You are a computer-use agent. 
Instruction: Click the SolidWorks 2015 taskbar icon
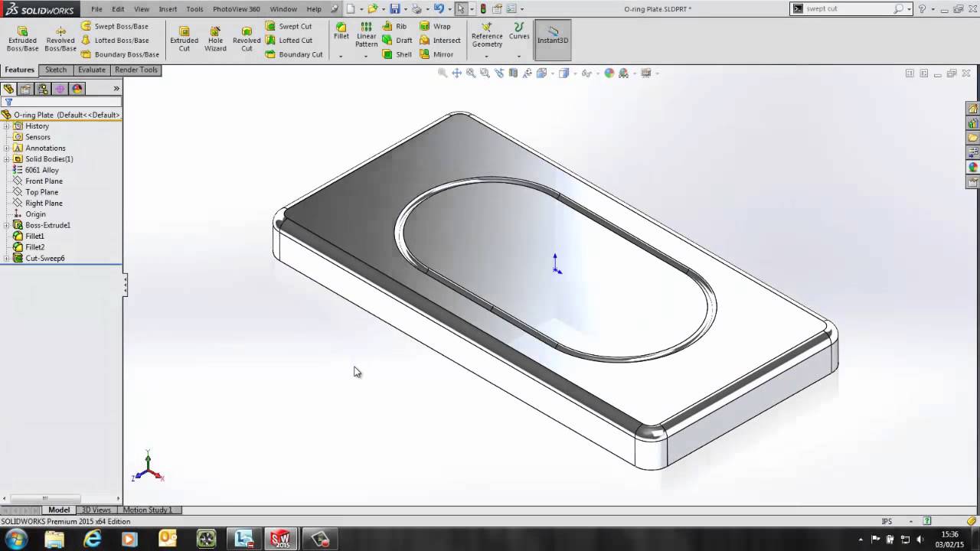point(281,539)
